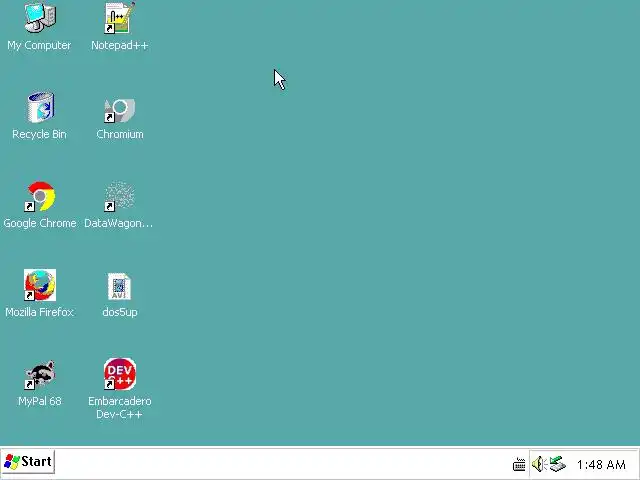The width and height of the screenshot is (640, 480).
Task: Open the Start menu
Action: [x=28, y=462]
